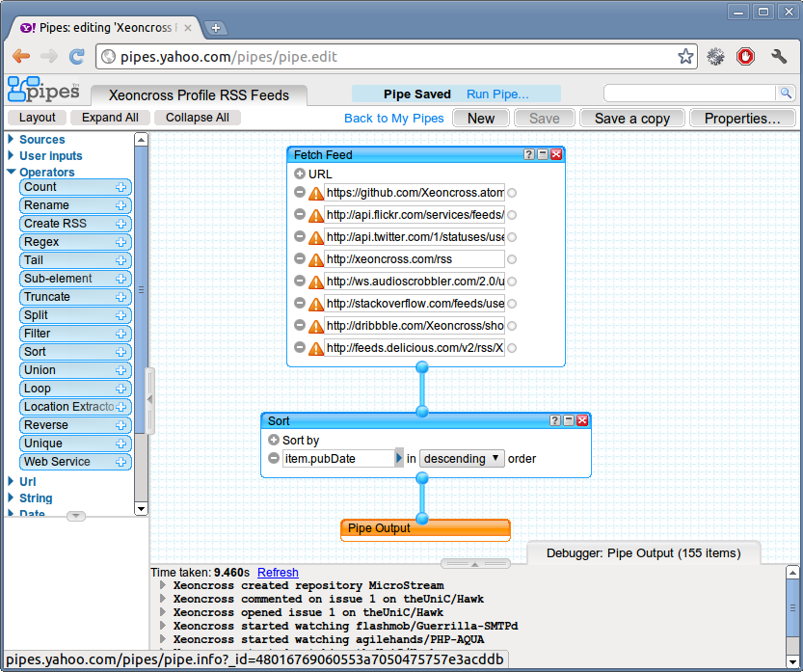Click the search magnifier icon
The height and width of the screenshot is (672, 803).
click(785, 93)
